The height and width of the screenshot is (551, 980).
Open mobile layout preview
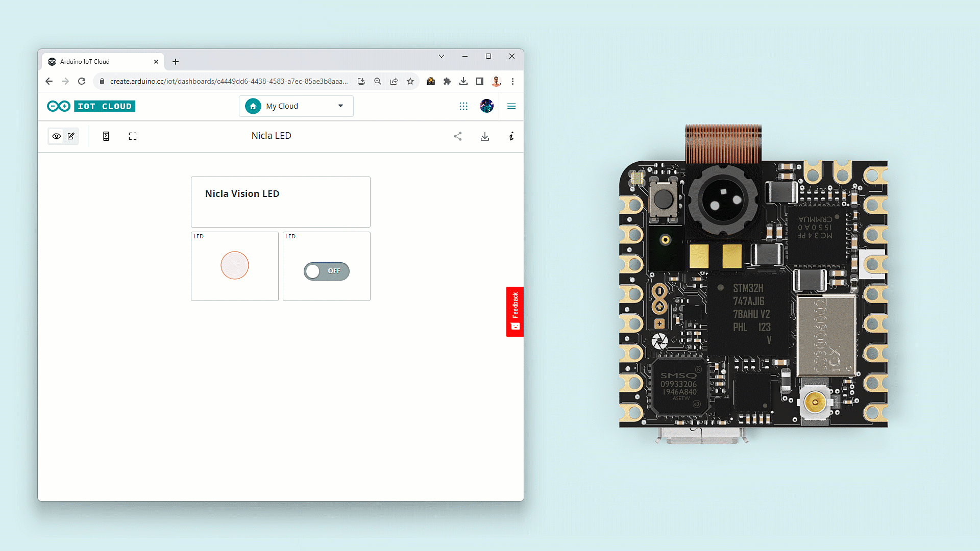point(106,136)
